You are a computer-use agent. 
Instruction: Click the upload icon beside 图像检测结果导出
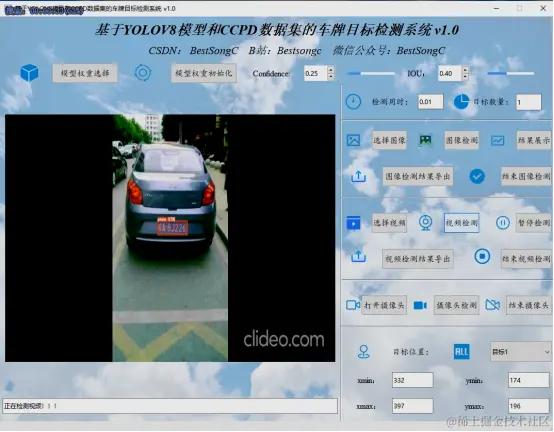358,176
